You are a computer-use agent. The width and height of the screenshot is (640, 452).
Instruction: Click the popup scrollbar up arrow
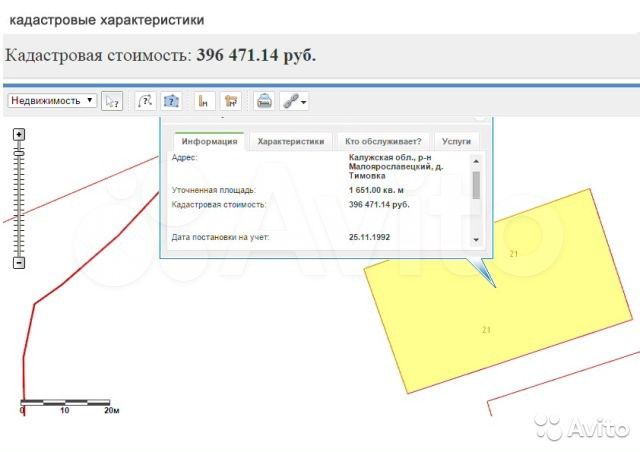(x=476, y=162)
